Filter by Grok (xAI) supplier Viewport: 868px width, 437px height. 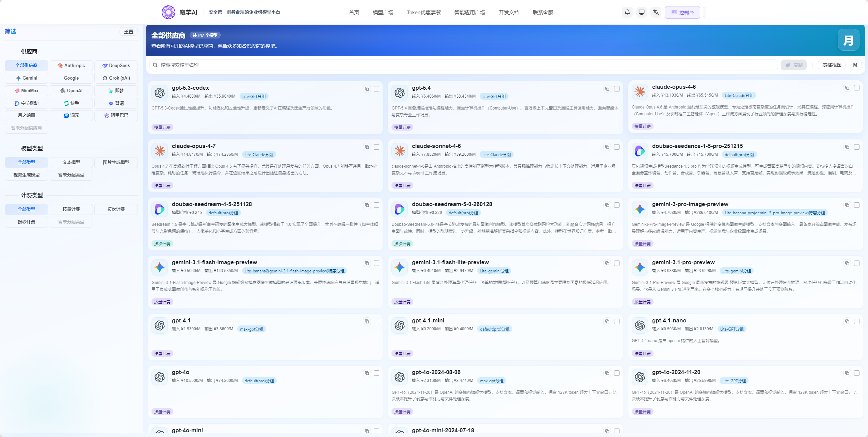click(x=116, y=78)
